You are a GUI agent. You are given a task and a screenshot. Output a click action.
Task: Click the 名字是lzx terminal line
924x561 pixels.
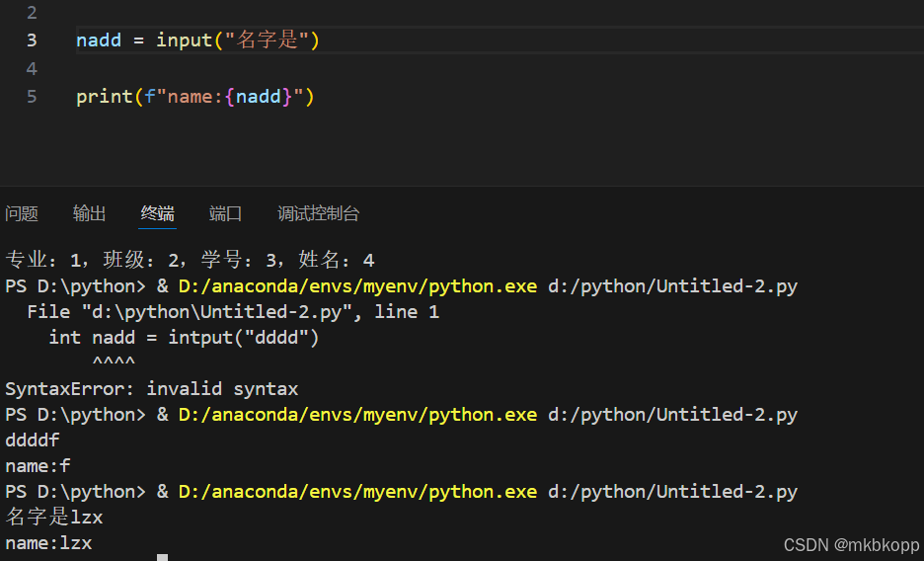[54, 517]
